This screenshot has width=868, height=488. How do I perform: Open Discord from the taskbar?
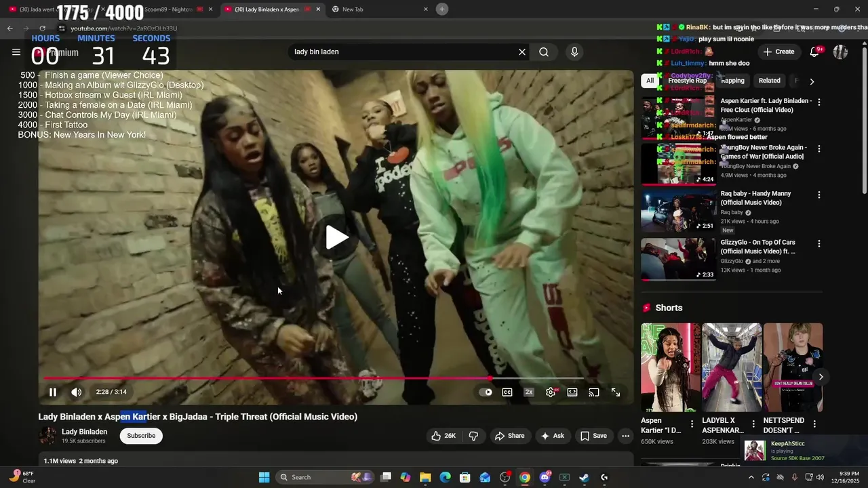[545, 477]
